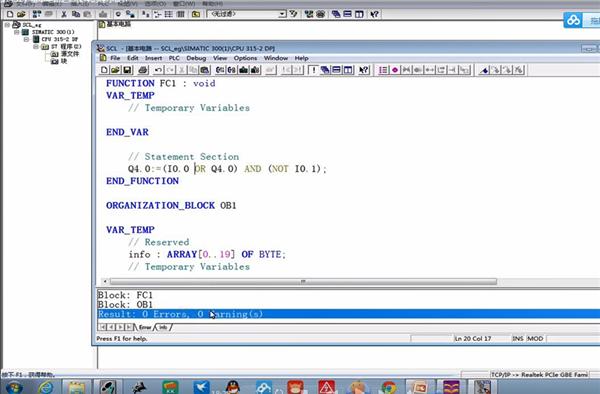
Task: Click the INS indicator in SCL status bar
Action: click(518, 339)
